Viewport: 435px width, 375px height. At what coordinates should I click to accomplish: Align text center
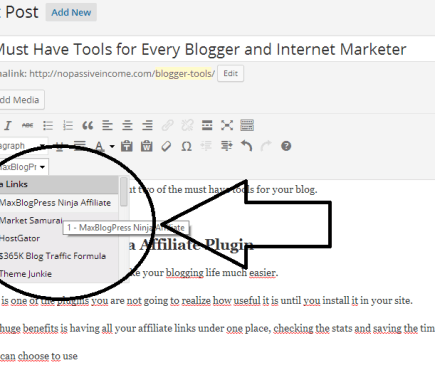[x=127, y=126]
